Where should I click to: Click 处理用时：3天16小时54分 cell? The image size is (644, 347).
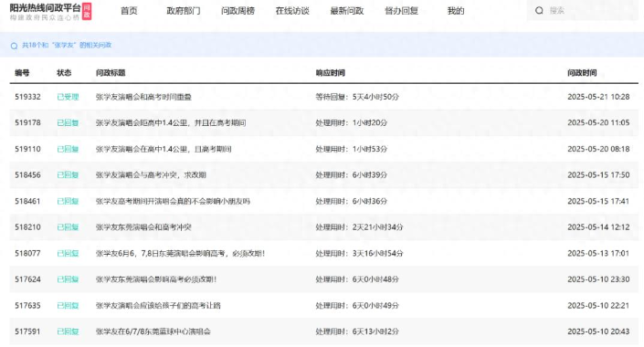359,253
